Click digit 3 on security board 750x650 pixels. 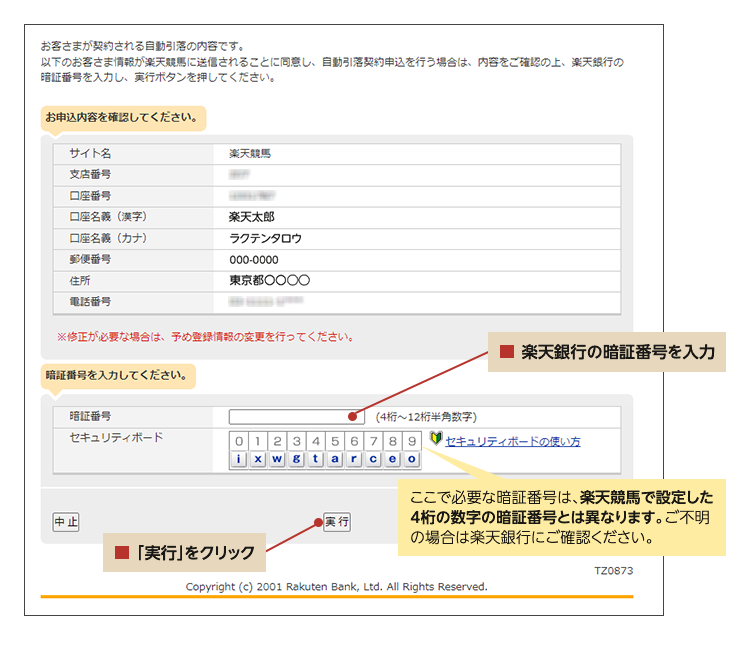click(x=297, y=441)
